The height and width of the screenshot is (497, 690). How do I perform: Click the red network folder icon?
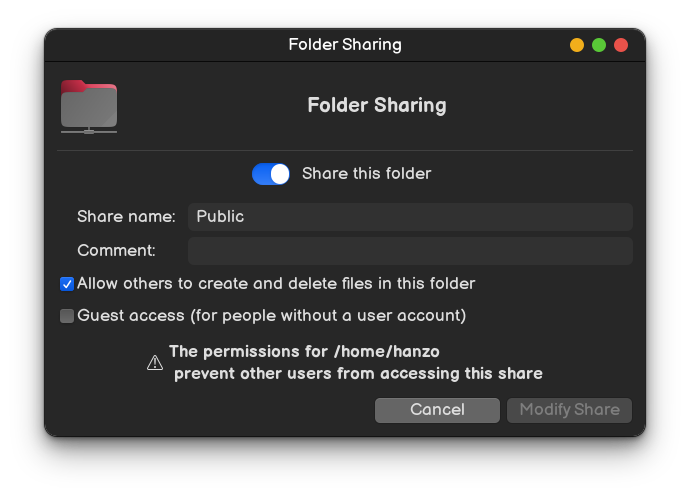pyautogui.click(x=89, y=107)
